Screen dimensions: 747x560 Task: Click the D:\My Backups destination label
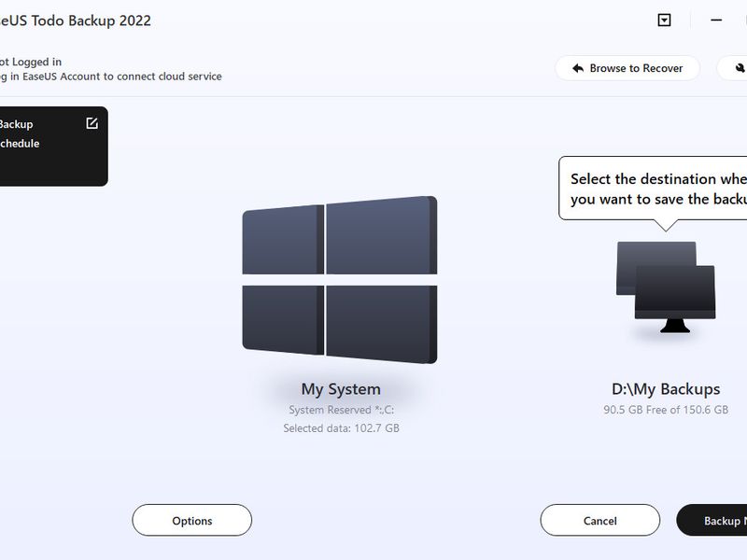pyautogui.click(x=666, y=389)
